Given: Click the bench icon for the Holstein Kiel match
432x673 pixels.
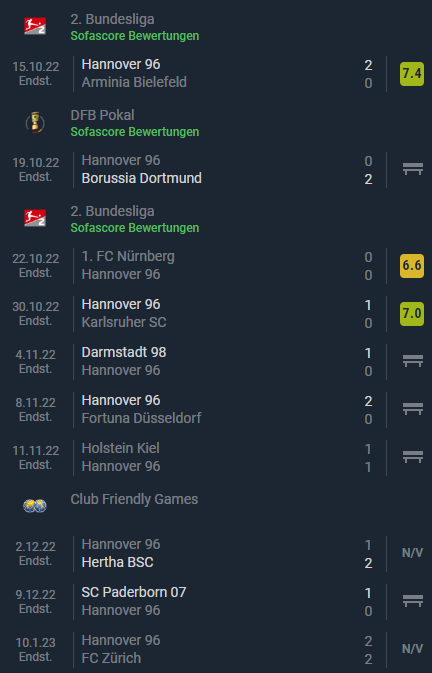Looking at the screenshot, I should tap(413, 457).
